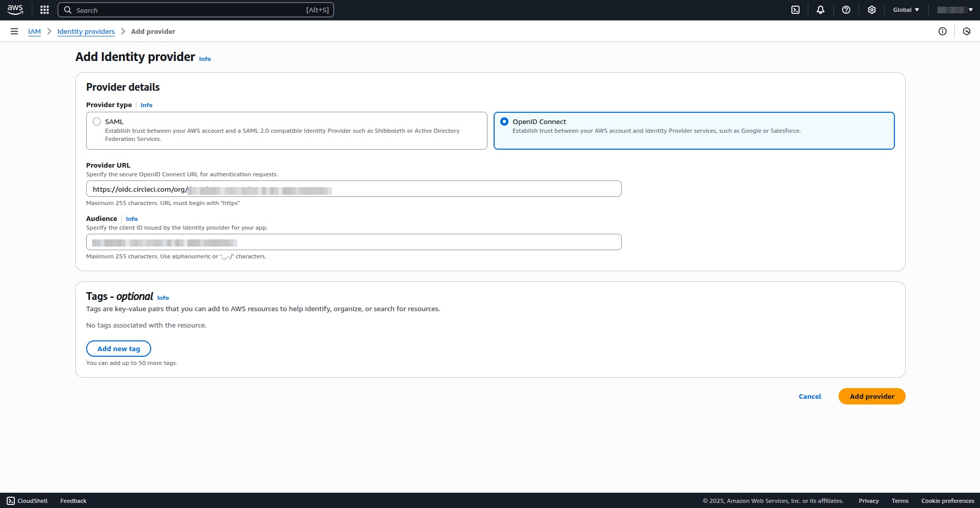Expand the account name dropdown
The height and width of the screenshot is (508, 980).
[954, 9]
